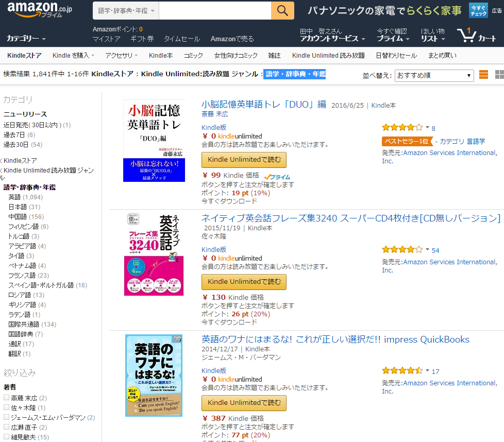Image resolution: width=504 pixels, height=442 pixels.
Task: Go back to Kindleストア in sidebar
Action: point(20,161)
